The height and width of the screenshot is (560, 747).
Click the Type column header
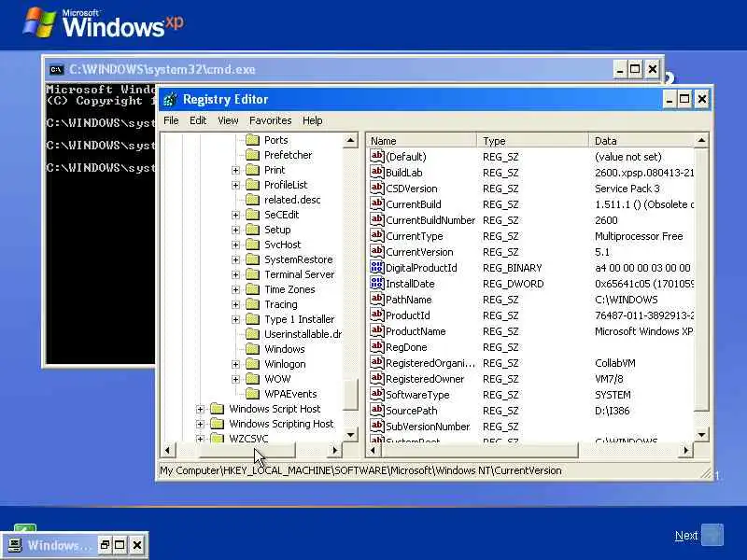tap(532, 141)
